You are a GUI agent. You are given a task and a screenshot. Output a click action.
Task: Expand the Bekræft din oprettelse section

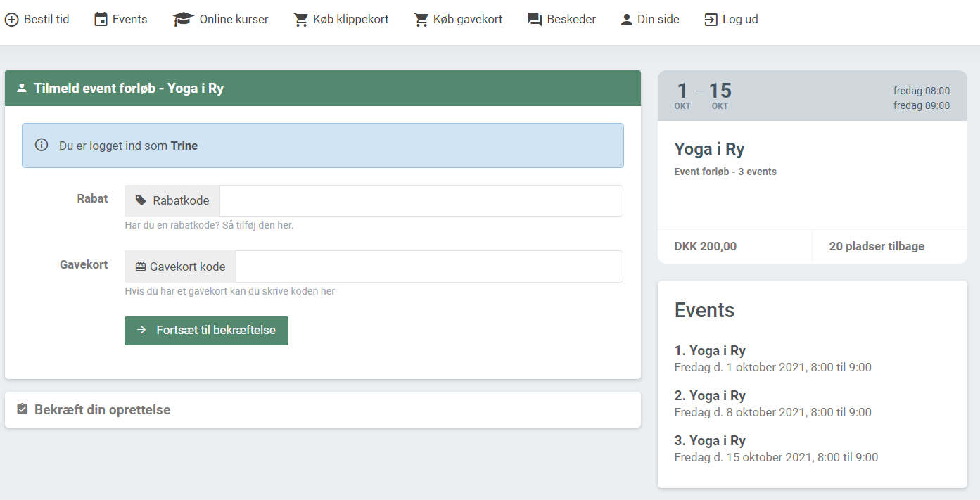(x=102, y=409)
